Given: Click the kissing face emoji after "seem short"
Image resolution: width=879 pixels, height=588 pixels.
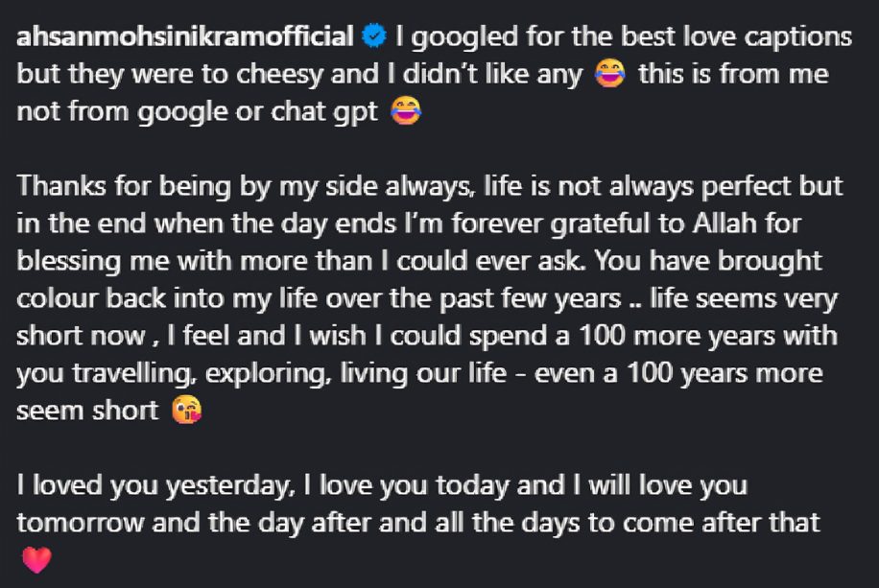Looking at the screenshot, I should tap(186, 411).
